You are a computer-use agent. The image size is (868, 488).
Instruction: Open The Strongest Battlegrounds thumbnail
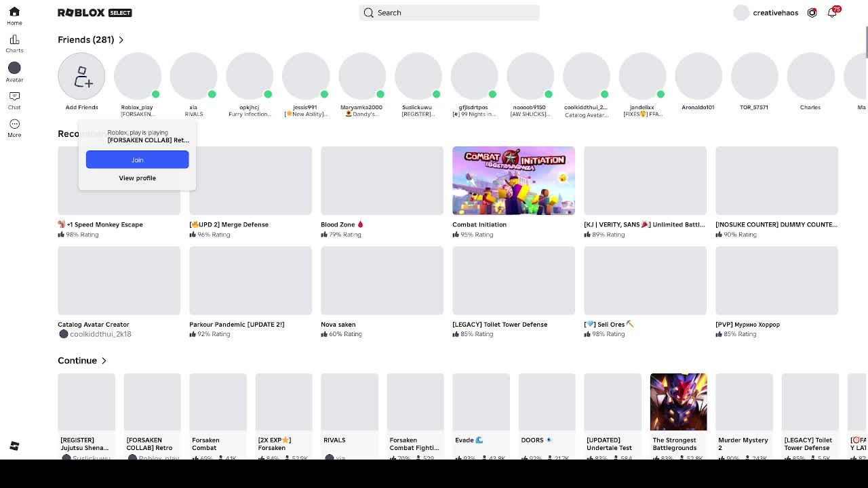point(678,402)
